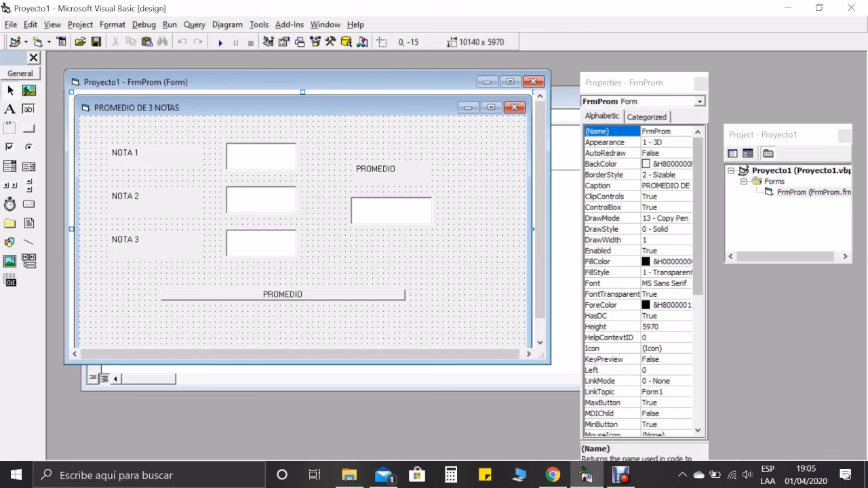Open the Project Explorer from the toolbar

pos(269,42)
